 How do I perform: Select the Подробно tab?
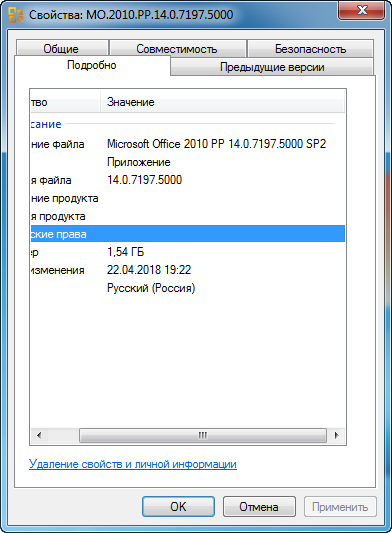click(x=92, y=65)
